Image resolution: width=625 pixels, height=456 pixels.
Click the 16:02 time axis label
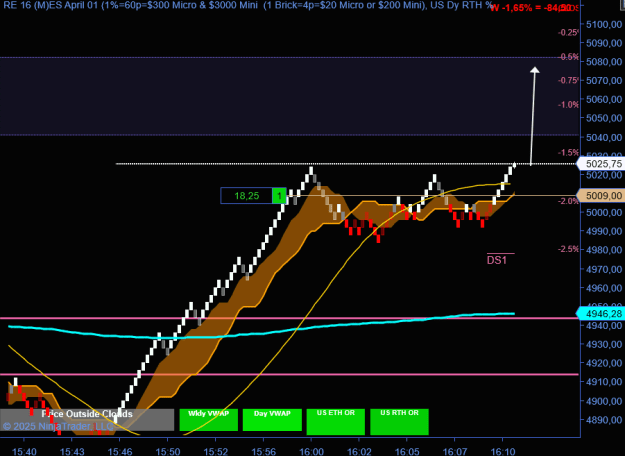tap(359, 451)
